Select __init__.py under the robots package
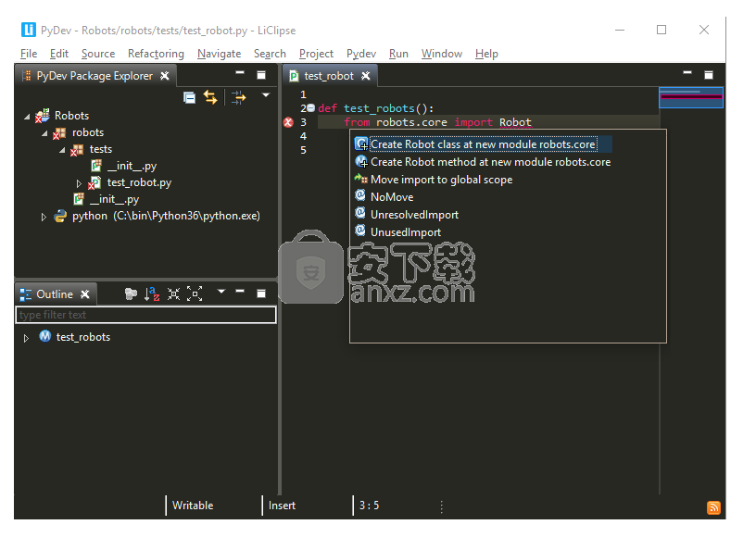 pyautogui.click(x=114, y=199)
